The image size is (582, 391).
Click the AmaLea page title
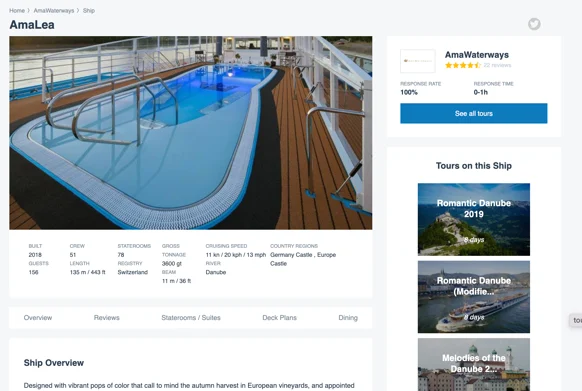click(32, 25)
